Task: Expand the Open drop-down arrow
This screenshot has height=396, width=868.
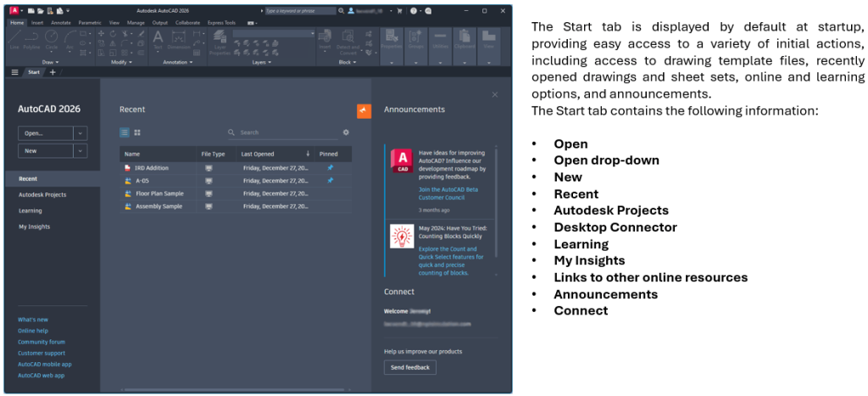Action: point(81,133)
